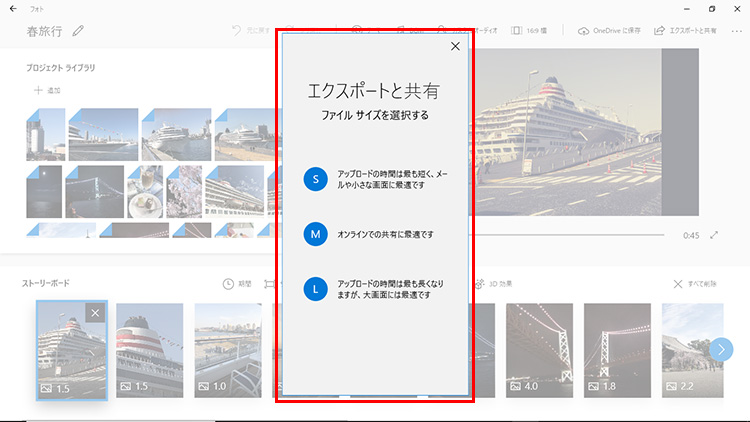The width and height of the screenshot is (750, 422).
Task: Remove the first storyboard clip with X
Action: coord(95,313)
